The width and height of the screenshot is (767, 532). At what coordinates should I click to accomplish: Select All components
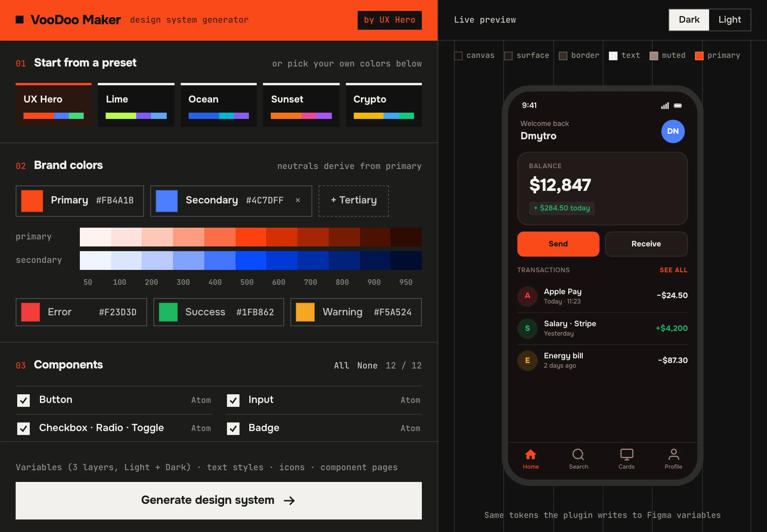tap(341, 366)
